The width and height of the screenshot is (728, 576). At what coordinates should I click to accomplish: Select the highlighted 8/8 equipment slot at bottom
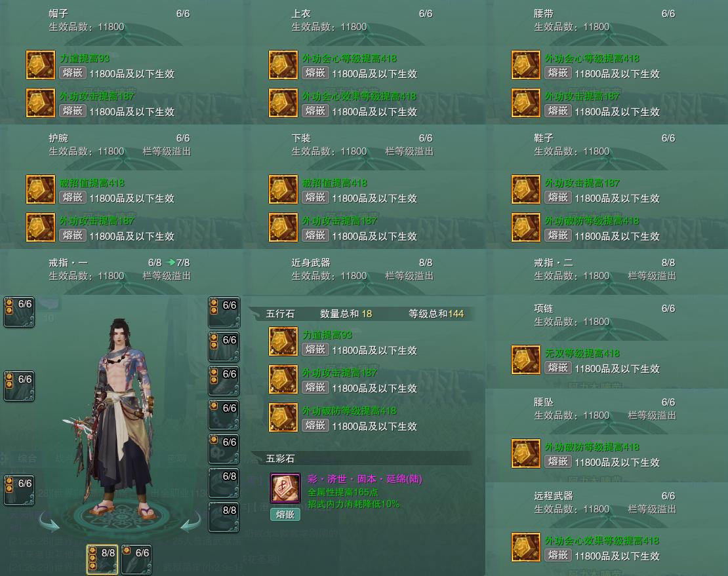pyautogui.click(x=102, y=560)
